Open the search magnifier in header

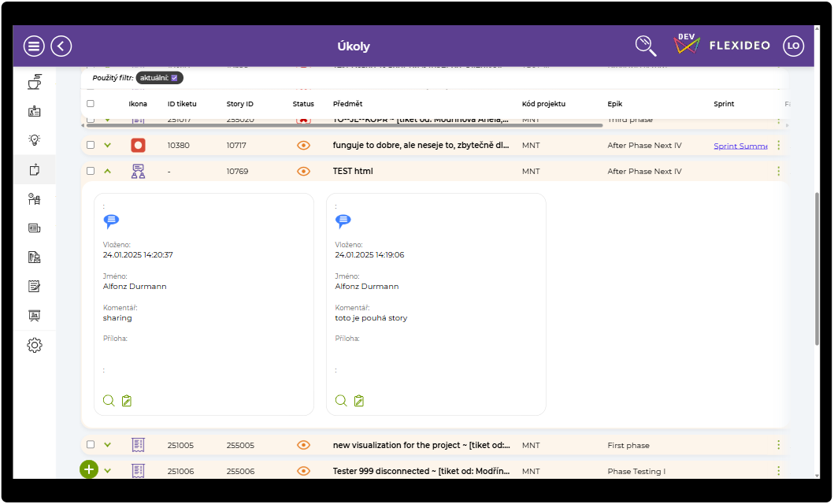[x=646, y=46]
